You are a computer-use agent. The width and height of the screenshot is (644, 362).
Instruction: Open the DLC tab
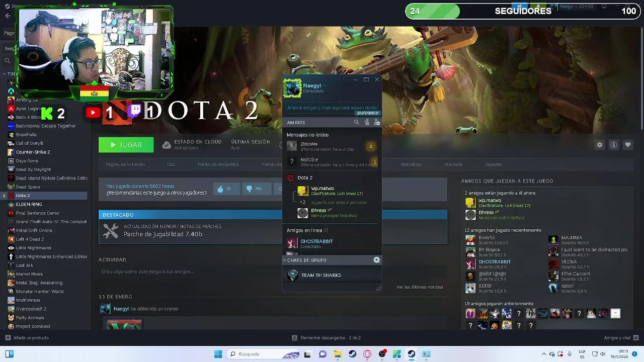pyautogui.click(x=171, y=164)
